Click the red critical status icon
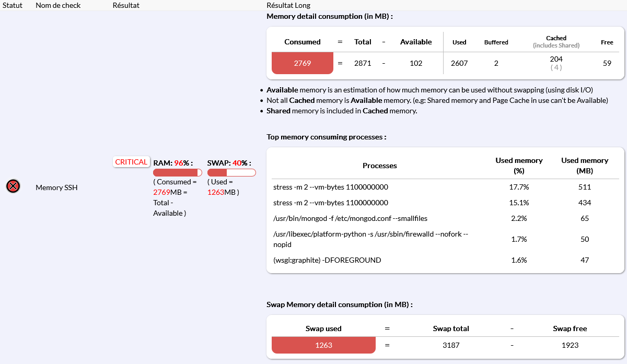Viewport: 627px width, 364px height. (13, 186)
